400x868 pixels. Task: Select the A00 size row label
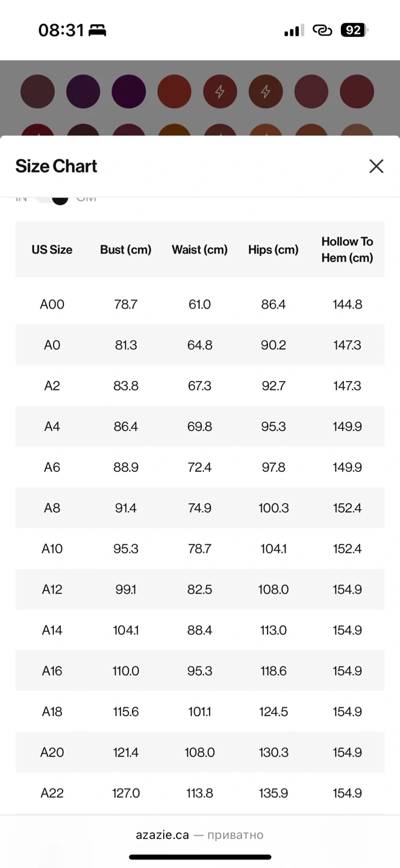tap(52, 304)
